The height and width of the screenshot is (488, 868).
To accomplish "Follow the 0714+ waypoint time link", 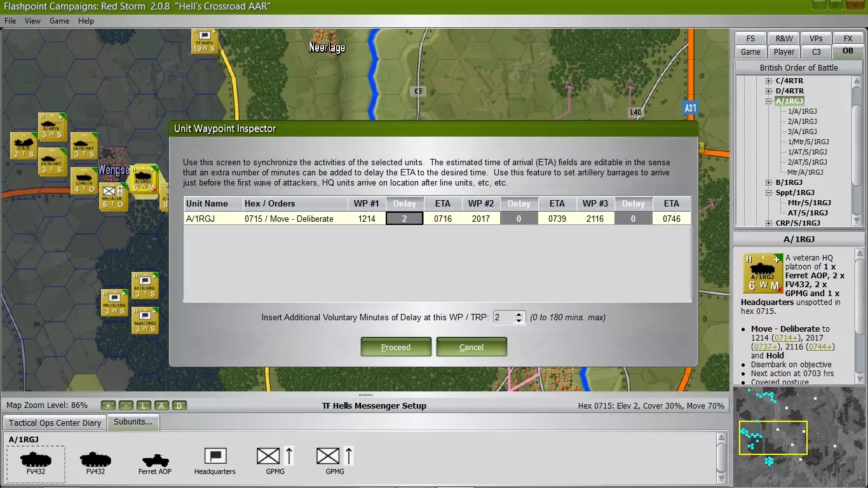I will pyautogui.click(x=787, y=338).
